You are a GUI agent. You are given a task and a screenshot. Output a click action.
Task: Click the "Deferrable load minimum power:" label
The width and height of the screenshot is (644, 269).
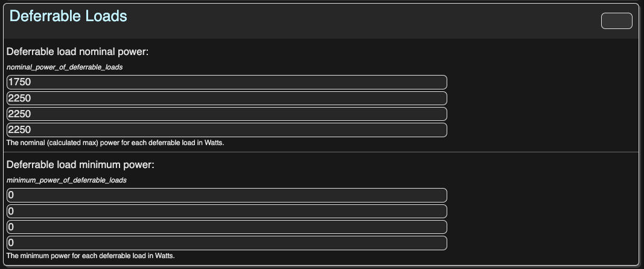(80, 164)
